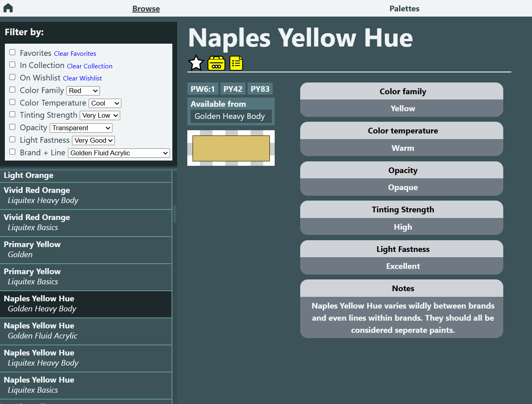Toggle the Tinting Strength filter checkbox
The width and height of the screenshot is (532, 404).
click(13, 114)
